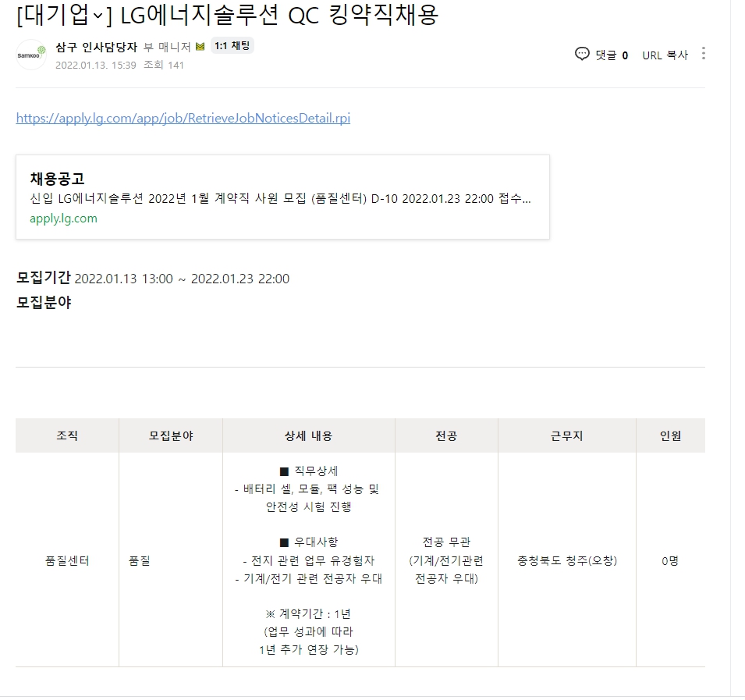Open the apply.lg.com RetrieveJobNoticesDetail hyperlink

tap(183, 118)
